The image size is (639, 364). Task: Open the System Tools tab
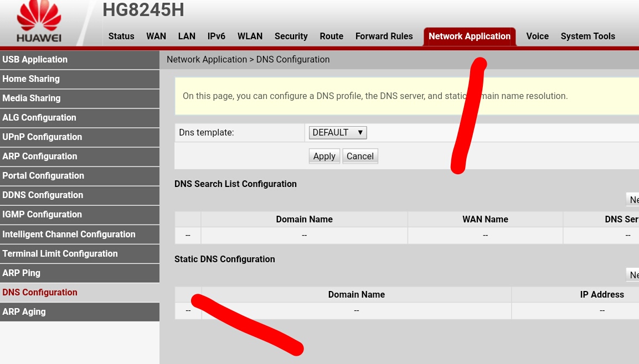click(x=588, y=37)
